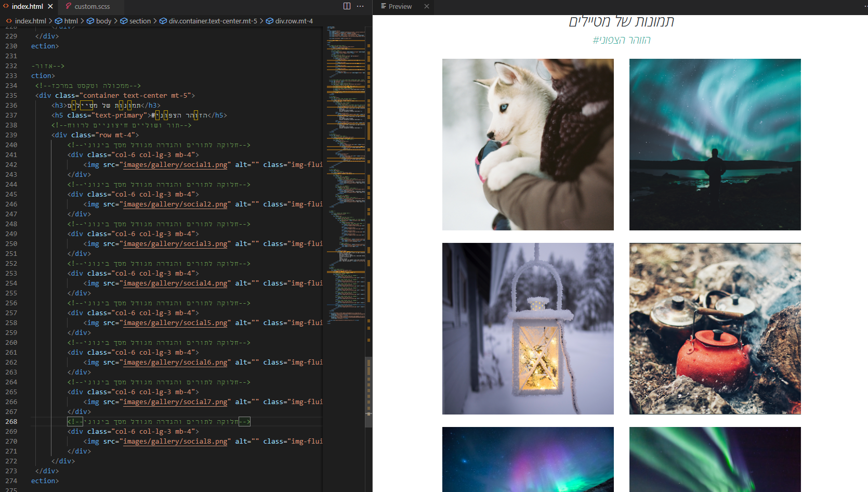Click the aurora silhouette image in preview
Viewport: 868px width, 492px height.
coord(715,145)
